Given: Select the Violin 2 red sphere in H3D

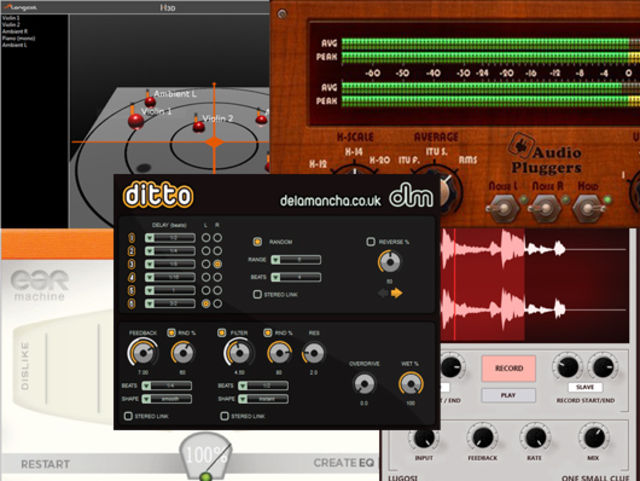Looking at the screenshot, I should (199, 126).
